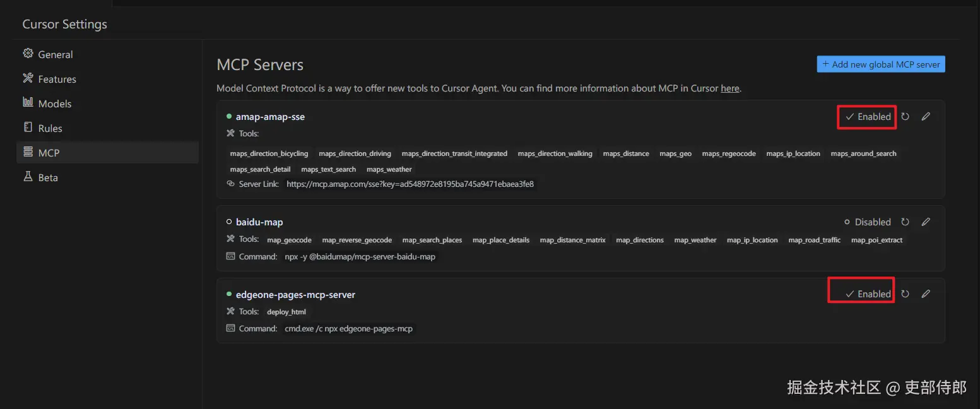Click the Beta flask icon
980x409 pixels.
coord(28,177)
